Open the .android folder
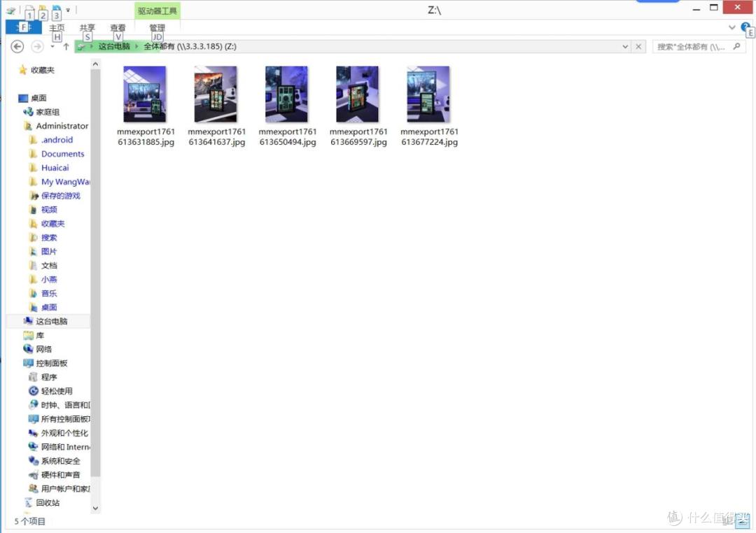756x533 pixels. click(x=51, y=140)
